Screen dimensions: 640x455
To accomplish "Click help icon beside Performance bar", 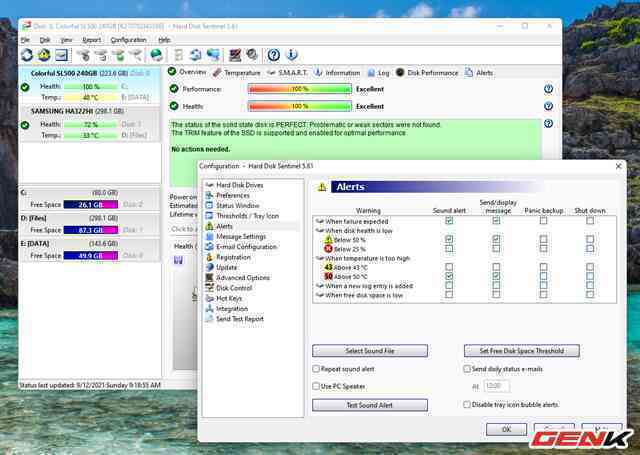I will (548, 89).
